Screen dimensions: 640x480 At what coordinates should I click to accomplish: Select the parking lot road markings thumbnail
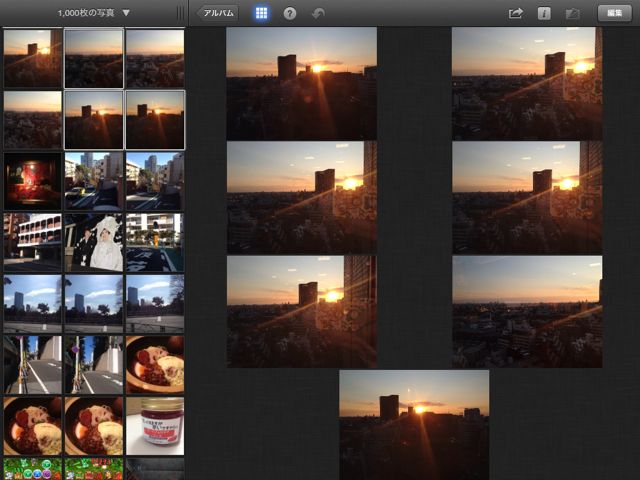[x=155, y=242]
